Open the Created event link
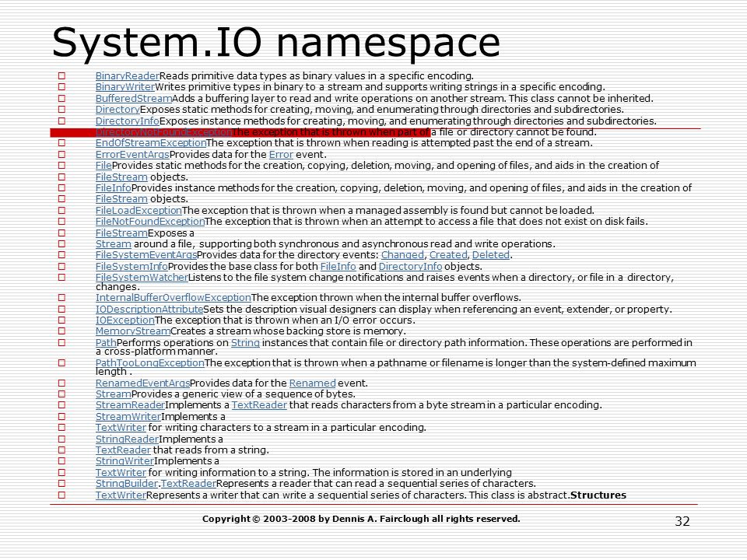 (x=448, y=255)
